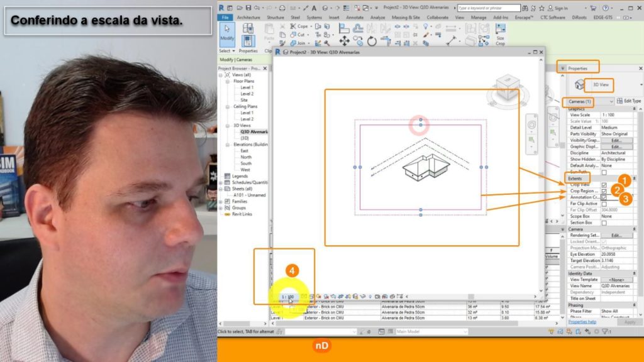The height and width of the screenshot is (362, 644).
Task: Click the ViewCube navigation widget
Action: click(508, 88)
